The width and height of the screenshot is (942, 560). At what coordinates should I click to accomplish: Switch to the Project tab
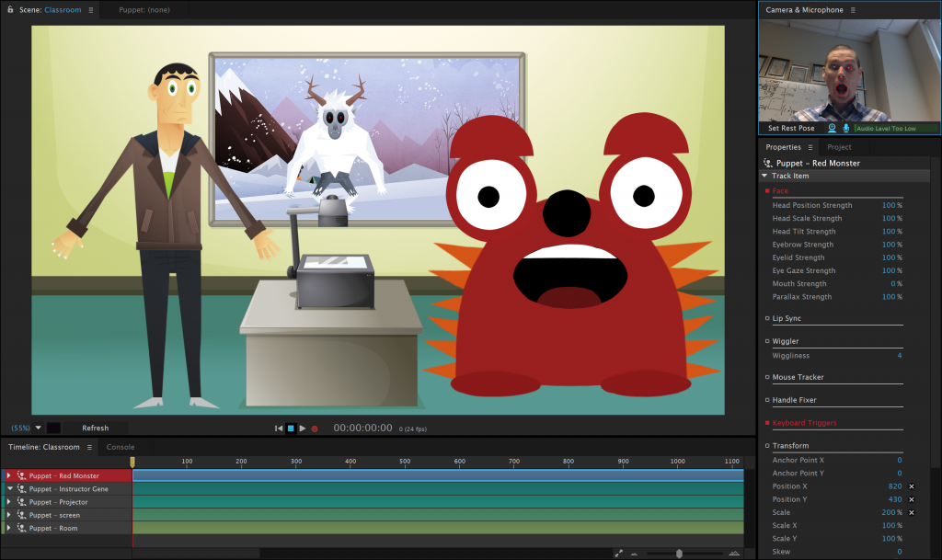(x=841, y=147)
